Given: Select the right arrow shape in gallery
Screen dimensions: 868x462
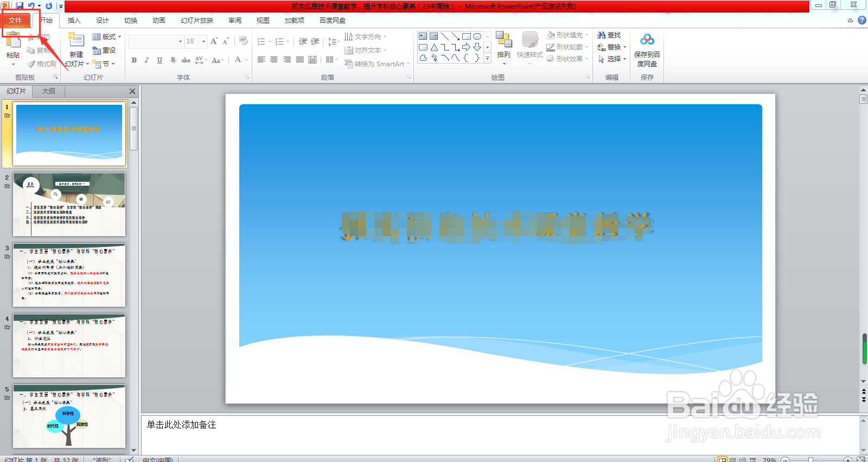Looking at the screenshot, I should (467, 47).
